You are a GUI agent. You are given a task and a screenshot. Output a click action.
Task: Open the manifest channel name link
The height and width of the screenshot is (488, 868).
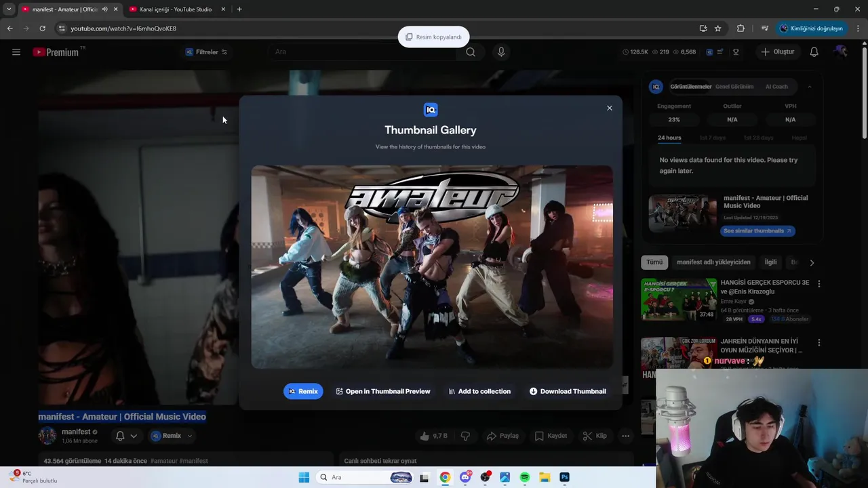(x=76, y=432)
